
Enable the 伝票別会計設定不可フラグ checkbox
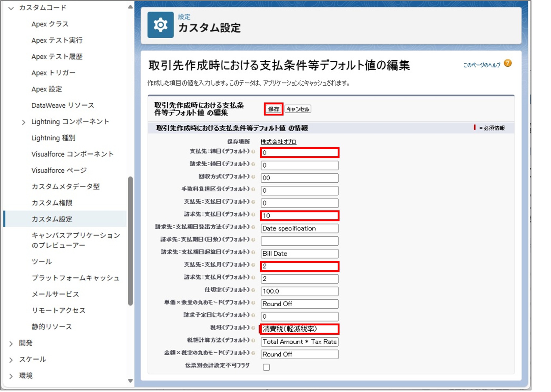[266, 367]
